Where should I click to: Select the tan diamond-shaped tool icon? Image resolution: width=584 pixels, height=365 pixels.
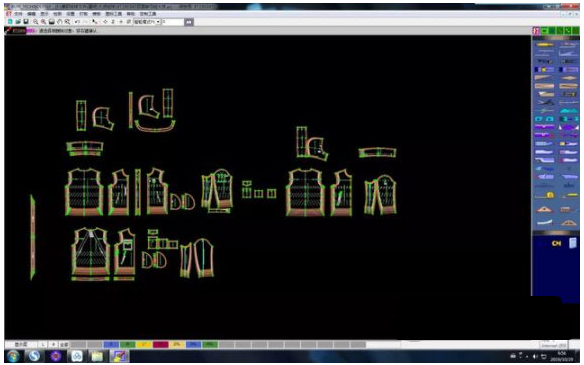569,78
